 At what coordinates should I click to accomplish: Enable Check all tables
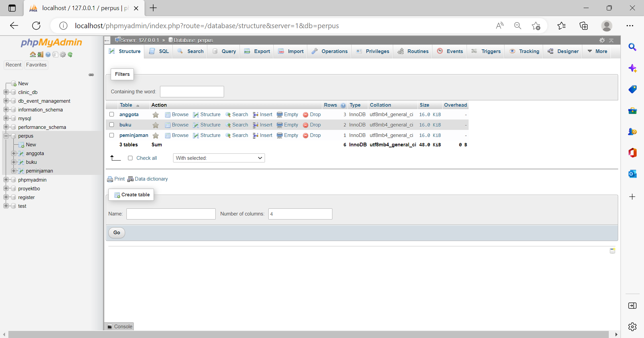130,158
